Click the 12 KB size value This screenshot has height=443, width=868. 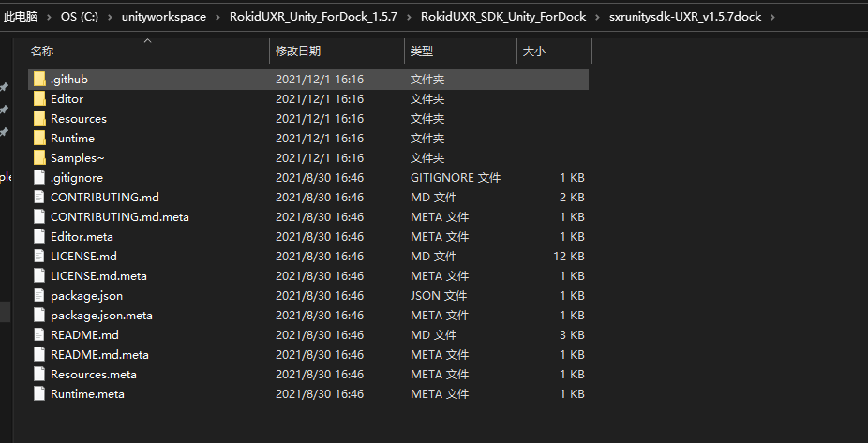click(569, 256)
